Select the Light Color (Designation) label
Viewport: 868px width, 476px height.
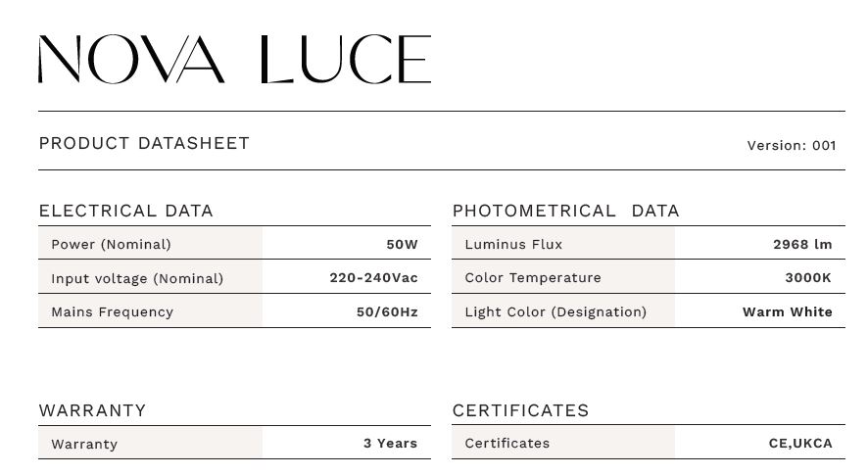555,311
